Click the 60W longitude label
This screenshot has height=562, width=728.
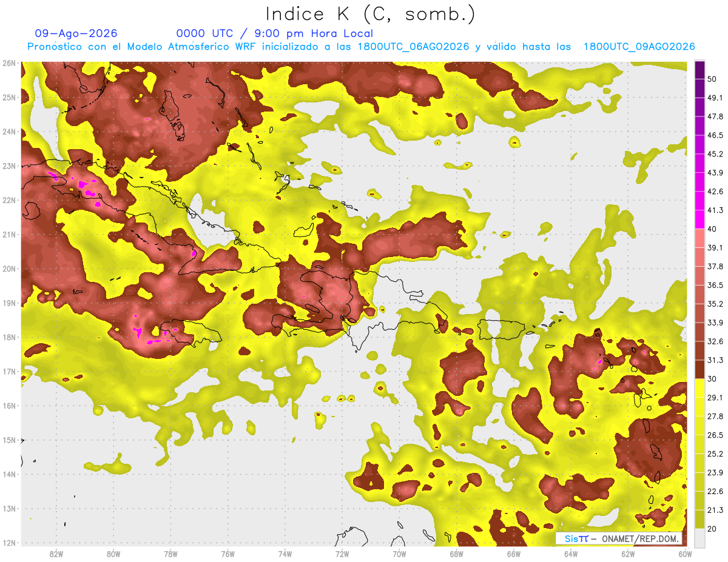[686, 554]
